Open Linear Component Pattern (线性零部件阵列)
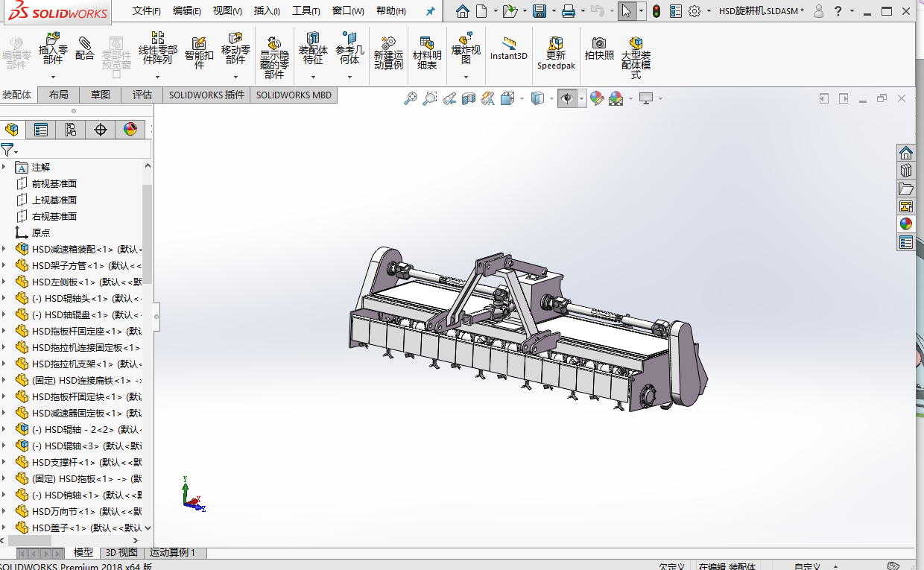924x570 pixels. coord(157,48)
